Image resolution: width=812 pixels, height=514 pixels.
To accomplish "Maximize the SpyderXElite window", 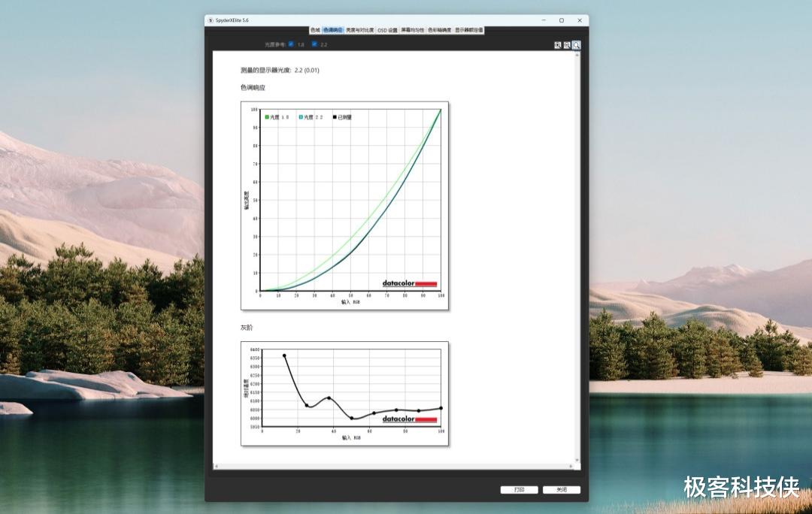I will point(562,20).
